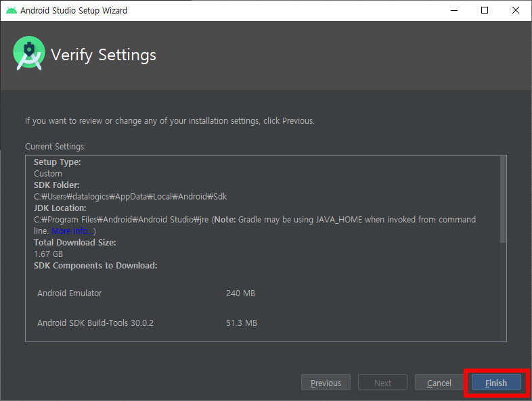The height and width of the screenshot is (401, 532).
Task: Click the 'Custom' setup type value
Action: 48,174
